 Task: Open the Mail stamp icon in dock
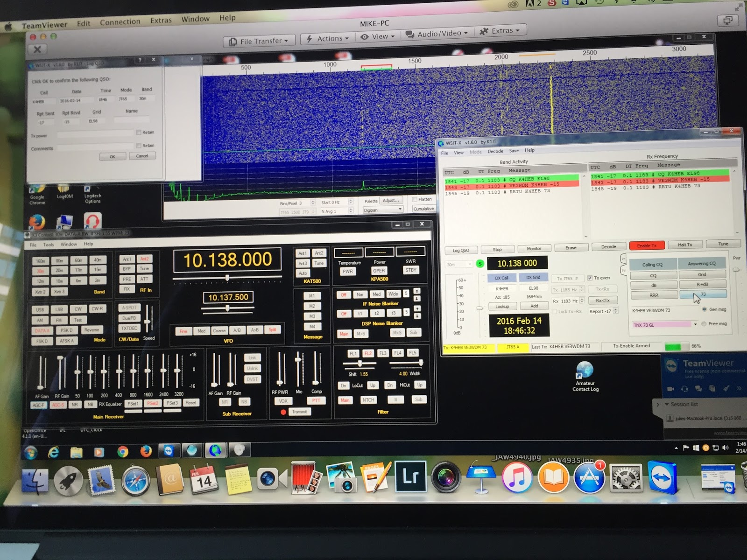tap(102, 480)
